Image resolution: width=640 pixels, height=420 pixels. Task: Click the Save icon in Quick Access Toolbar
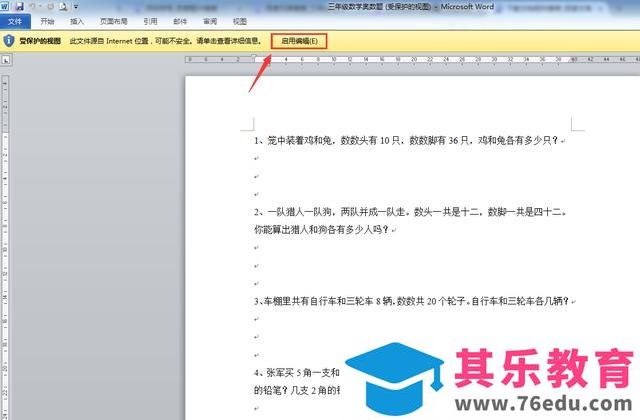coord(19,6)
